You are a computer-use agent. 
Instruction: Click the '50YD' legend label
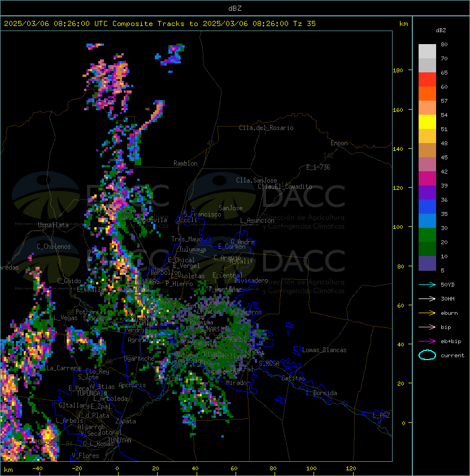(447, 285)
